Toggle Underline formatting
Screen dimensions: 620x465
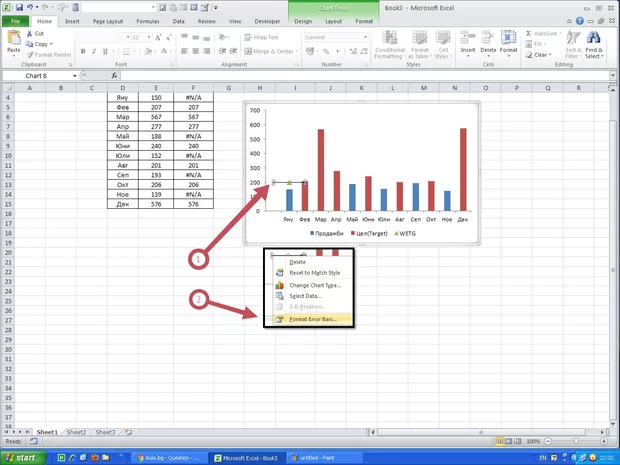(105, 51)
